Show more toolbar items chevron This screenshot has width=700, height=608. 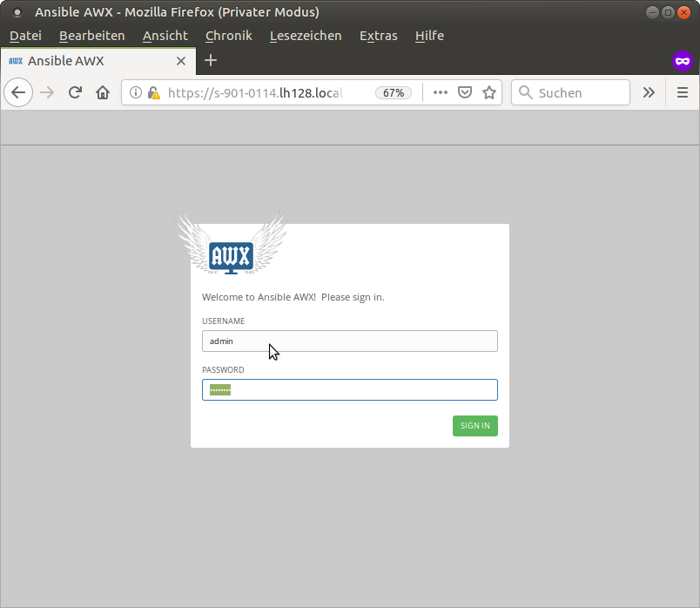[x=649, y=92]
